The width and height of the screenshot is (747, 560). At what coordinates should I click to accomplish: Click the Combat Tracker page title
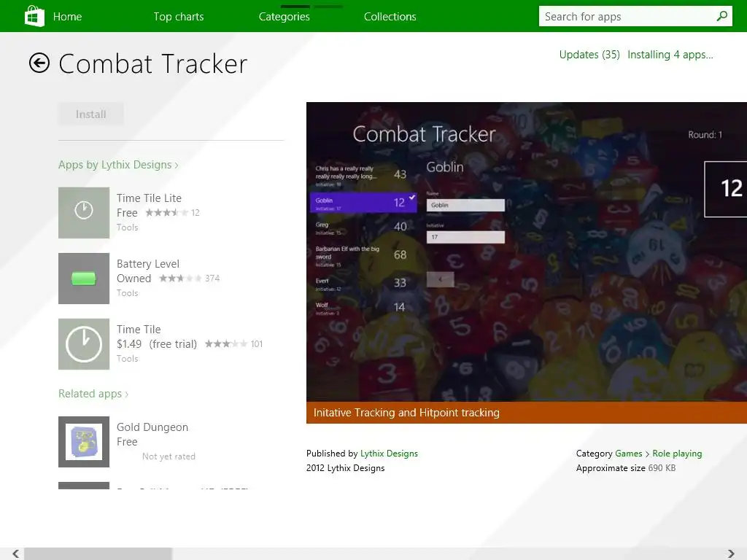click(x=153, y=64)
